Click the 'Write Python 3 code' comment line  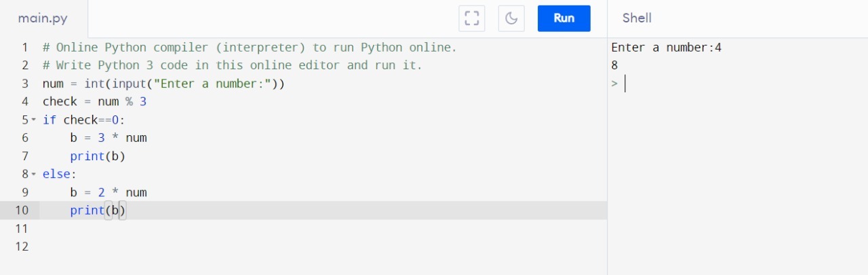coord(232,66)
